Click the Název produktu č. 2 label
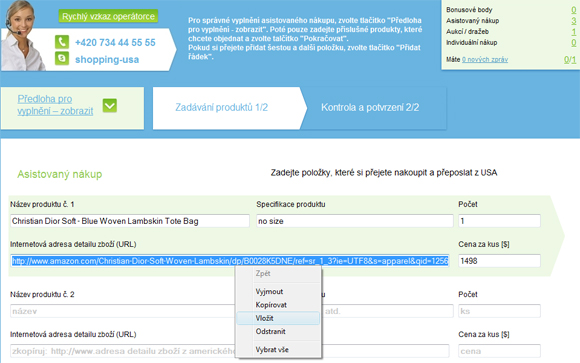 click(42, 295)
